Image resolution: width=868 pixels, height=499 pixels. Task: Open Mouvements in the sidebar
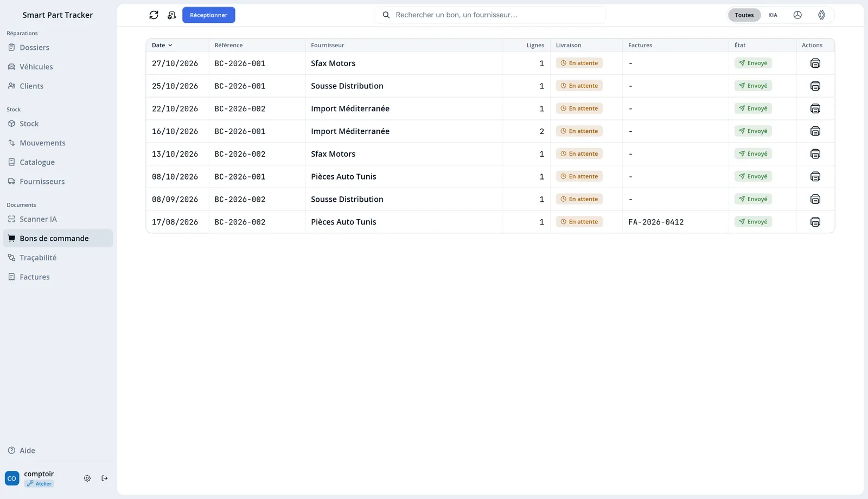58,143
